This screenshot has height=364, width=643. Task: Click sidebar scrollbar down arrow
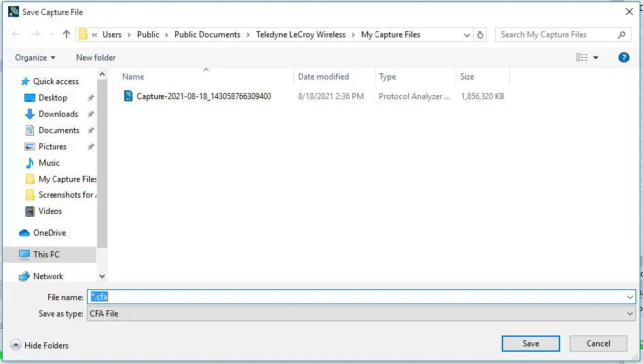pyautogui.click(x=102, y=276)
